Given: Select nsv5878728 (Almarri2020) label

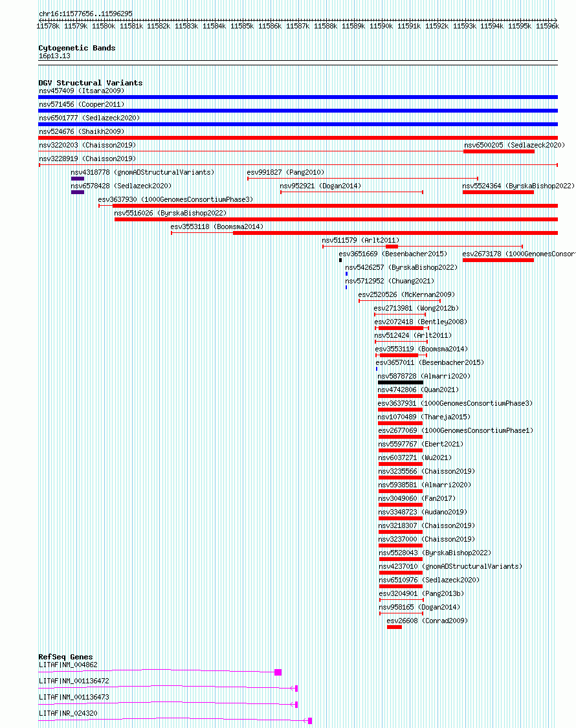Looking at the screenshot, I should point(424,376).
